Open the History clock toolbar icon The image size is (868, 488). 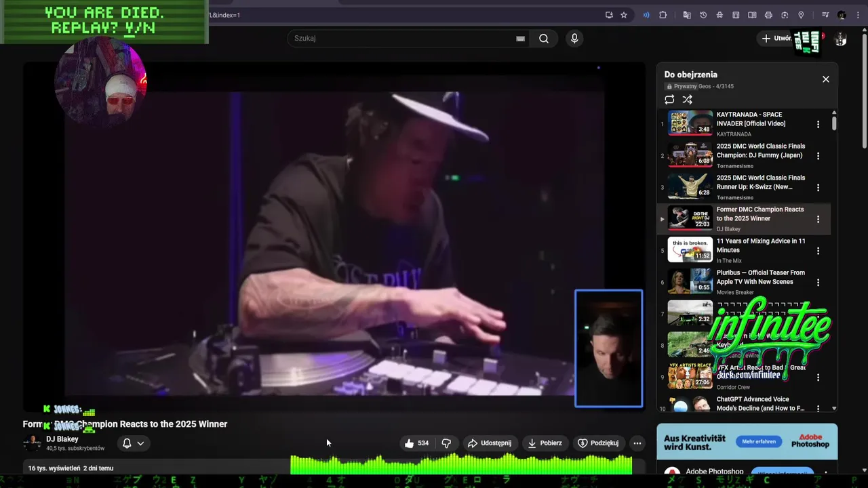pyautogui.click(x=703, y=15)
